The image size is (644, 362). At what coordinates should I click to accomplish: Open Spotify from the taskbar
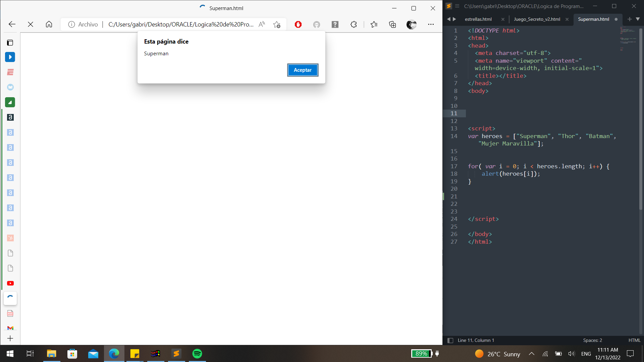coord(197,354)
